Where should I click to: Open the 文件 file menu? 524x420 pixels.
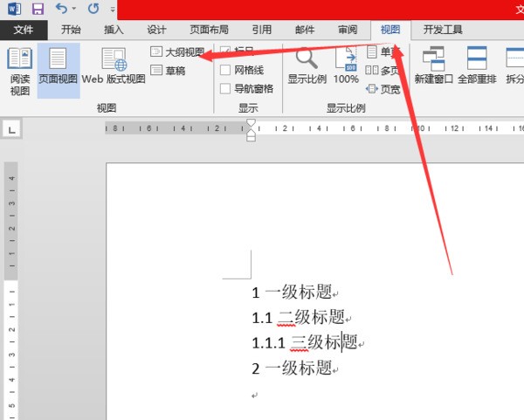24,30
